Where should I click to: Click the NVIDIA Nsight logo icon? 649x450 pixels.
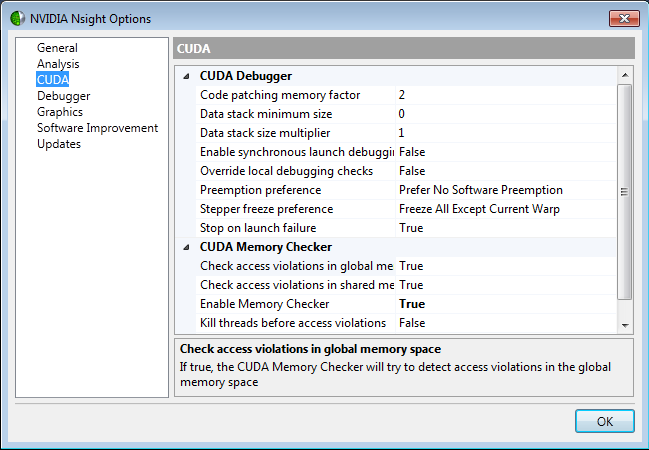tap(18, 18)
